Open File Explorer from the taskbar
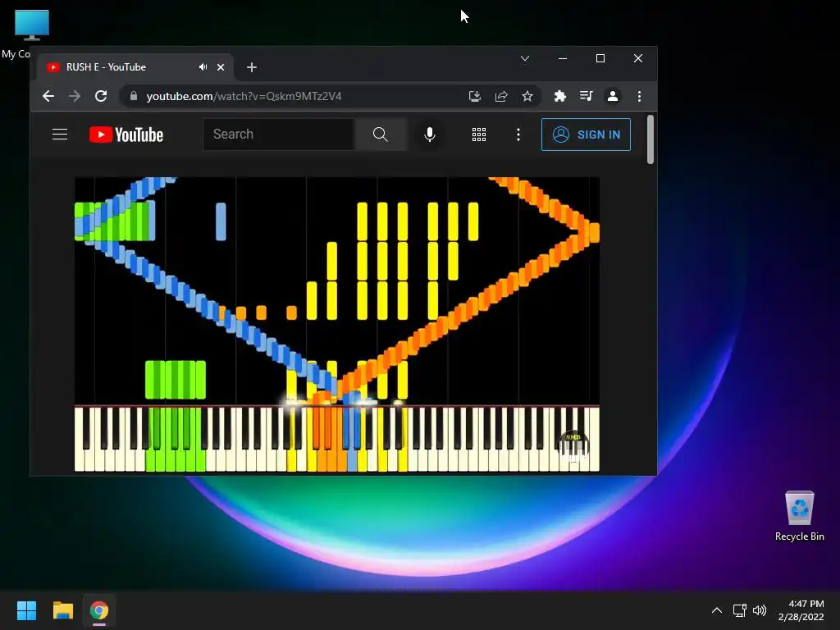 tap(62, 610)
